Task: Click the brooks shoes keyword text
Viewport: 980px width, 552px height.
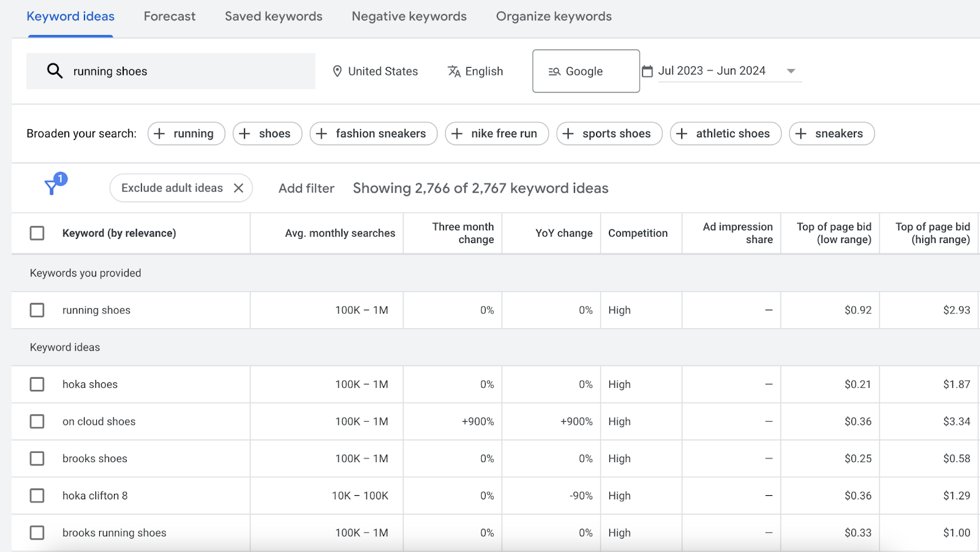Action: (x=95, y=458)
